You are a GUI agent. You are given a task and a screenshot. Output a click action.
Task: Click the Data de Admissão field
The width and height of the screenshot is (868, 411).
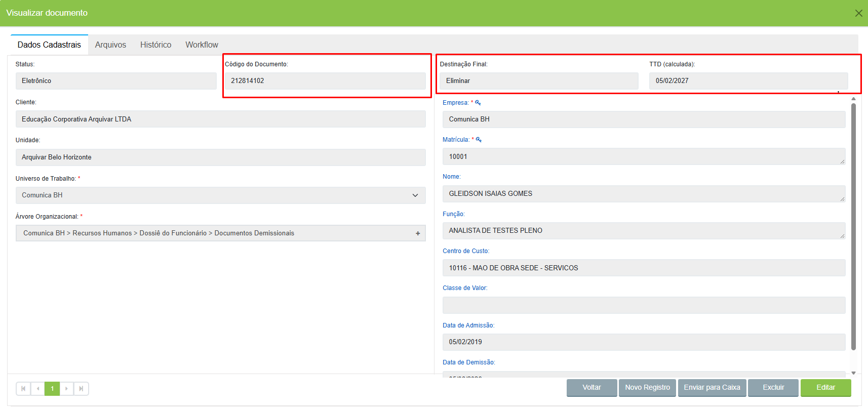coord(644,342)
